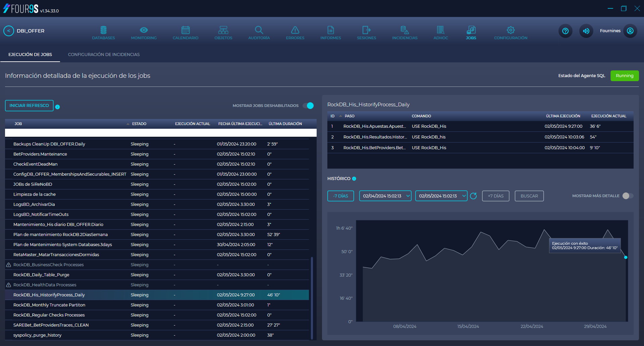Click the Objetos icon
The image size is (644, 346).
223,32
